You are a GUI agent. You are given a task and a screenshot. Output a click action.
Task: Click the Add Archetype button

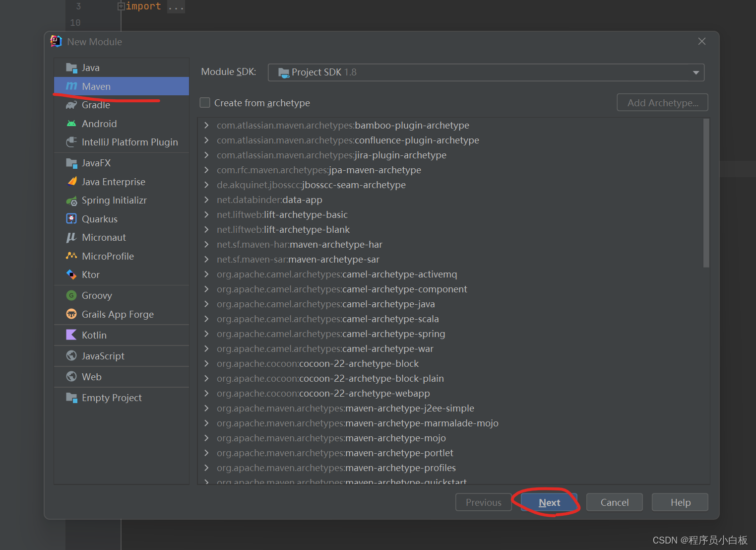tap(662, 103)
